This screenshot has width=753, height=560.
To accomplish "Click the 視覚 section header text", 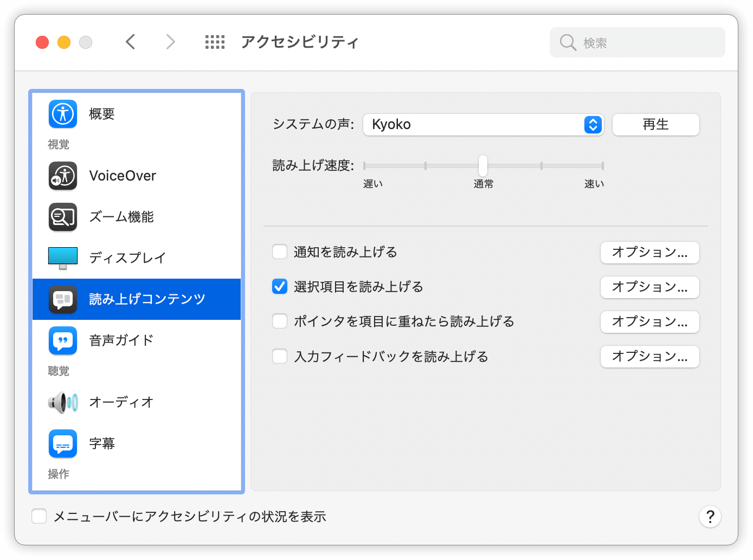I will pos(59,145).
